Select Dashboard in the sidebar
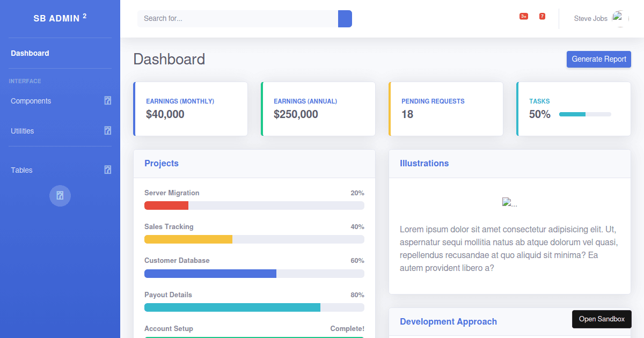644x338 pixels. 30,53
